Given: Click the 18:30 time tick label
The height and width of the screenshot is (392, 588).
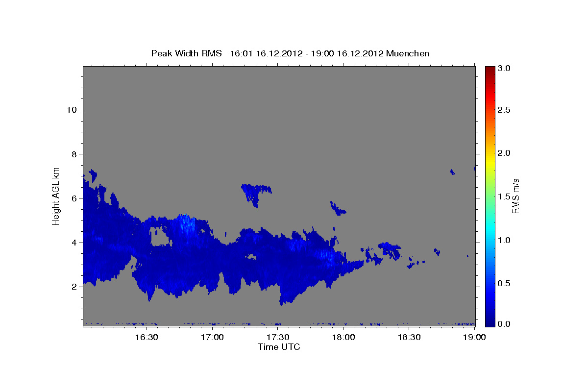Looking at the screenshot, I should click(410, 337).
